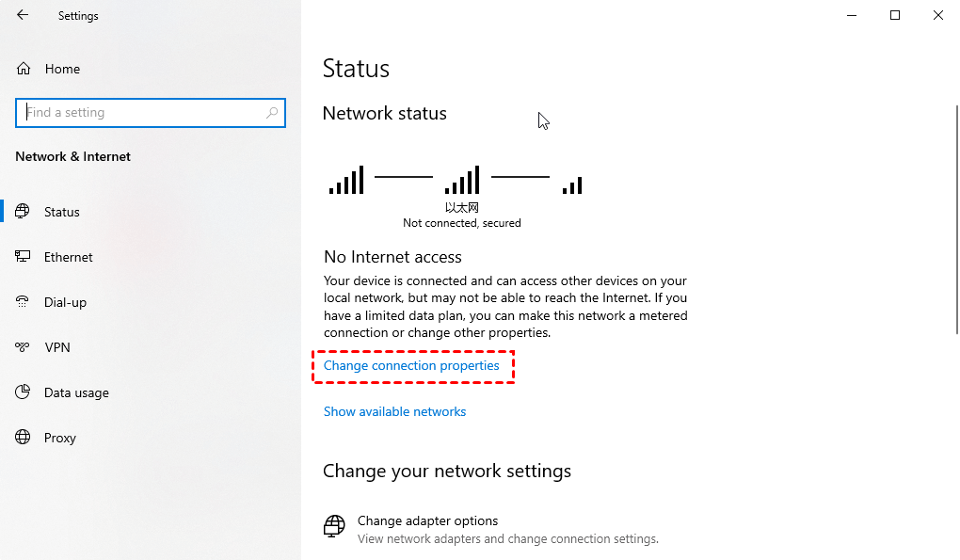Click the leftmost signal bars icon
The image size is (960, 560).
pyautogui.click(x=346, y=180)
